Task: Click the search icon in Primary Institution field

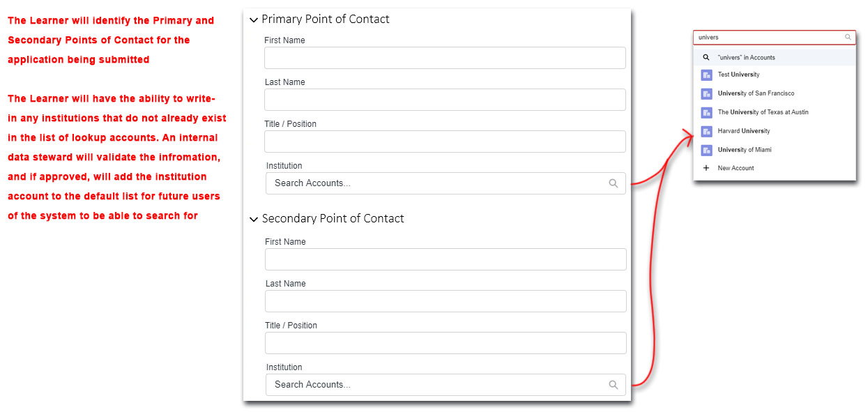Action: point(614,183)
